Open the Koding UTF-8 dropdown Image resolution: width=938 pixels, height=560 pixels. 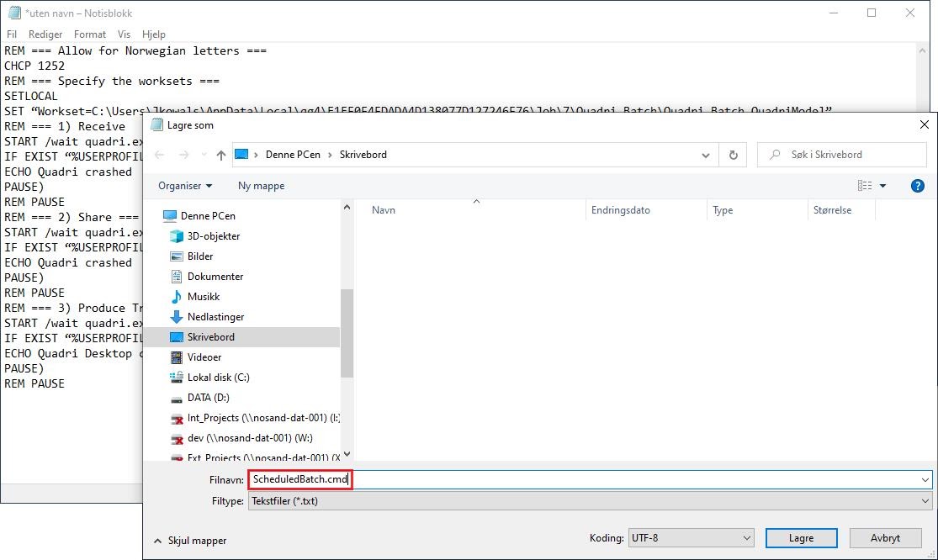pyautogui.click(x=691, y=538)
